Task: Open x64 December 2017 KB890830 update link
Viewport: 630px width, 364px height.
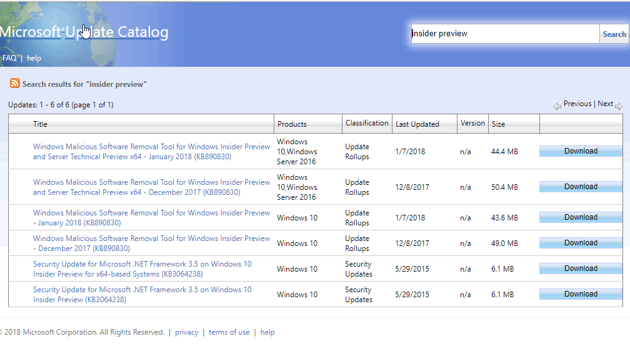Action: click(151, 187)
